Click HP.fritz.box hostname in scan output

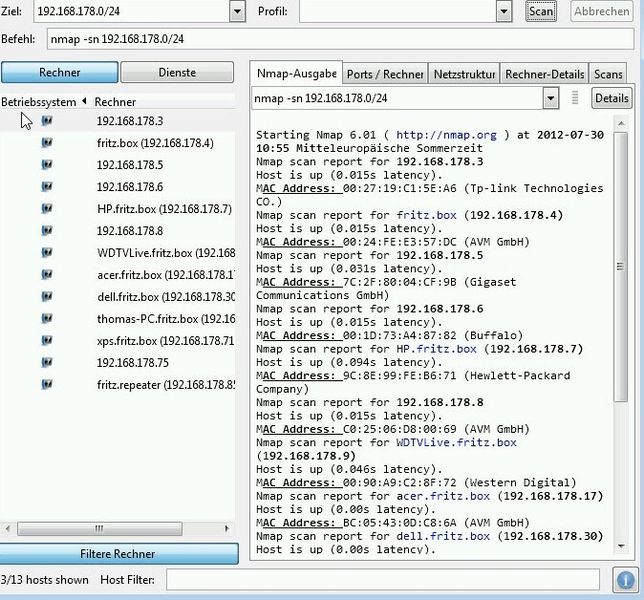pos(436,349)
